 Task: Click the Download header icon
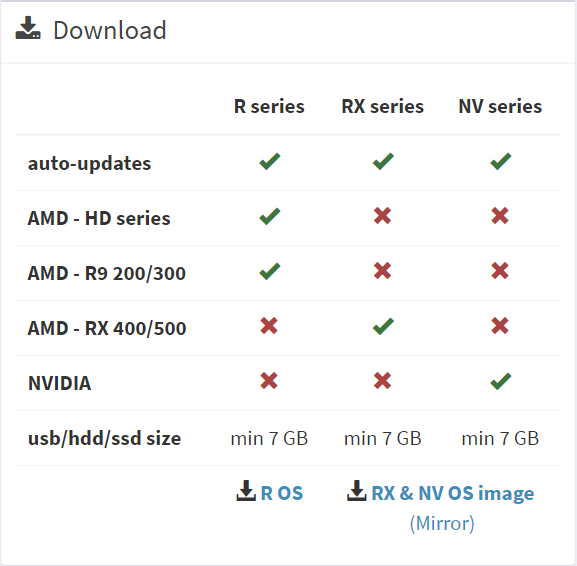pyautogui.click(x=28, y=28)
